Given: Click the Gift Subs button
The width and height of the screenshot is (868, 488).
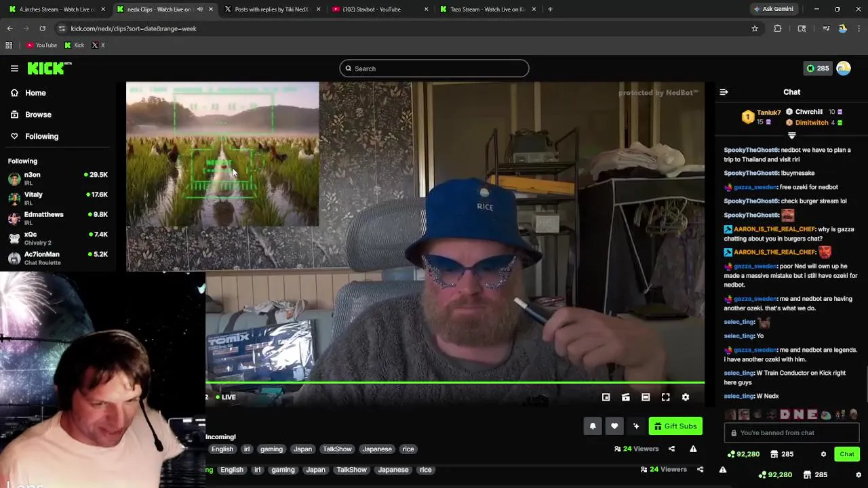Looking at the screenshot, I should (675, 426).
